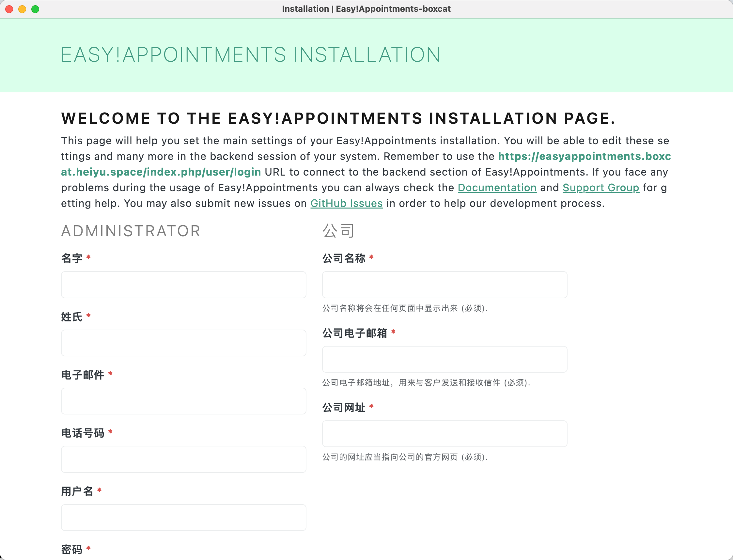
Task: Focus the 姓氏 input field
Action: (x=184, y=343)
